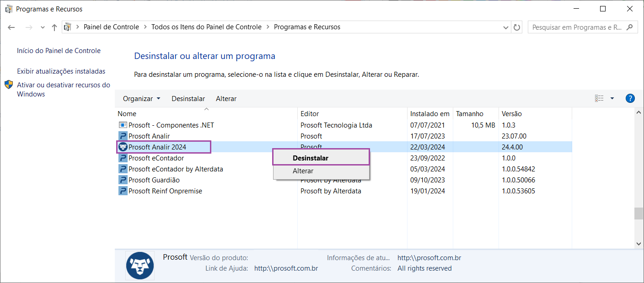
Task: Select the Prosoft Analir entry
Action: click(x=149, y=136)
